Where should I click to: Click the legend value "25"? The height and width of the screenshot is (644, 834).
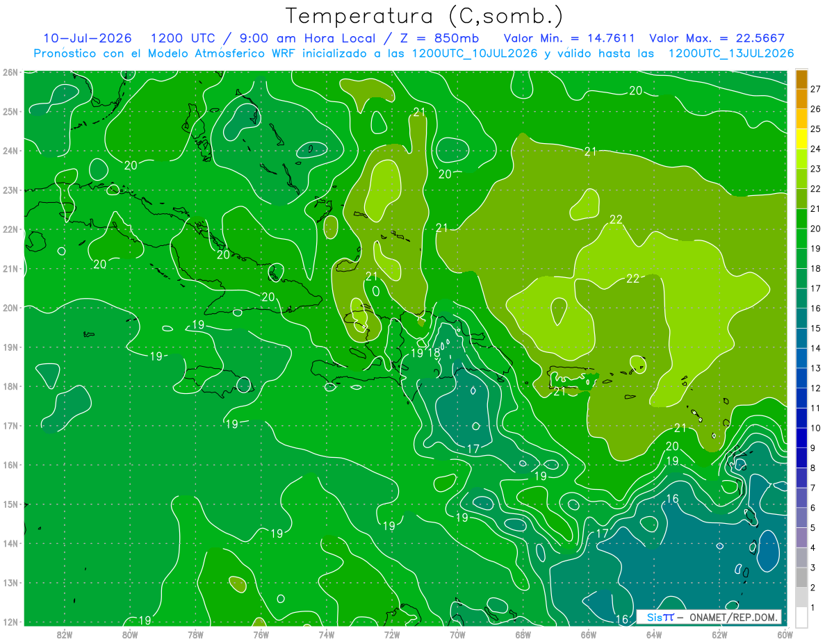[x=816, y=129]
